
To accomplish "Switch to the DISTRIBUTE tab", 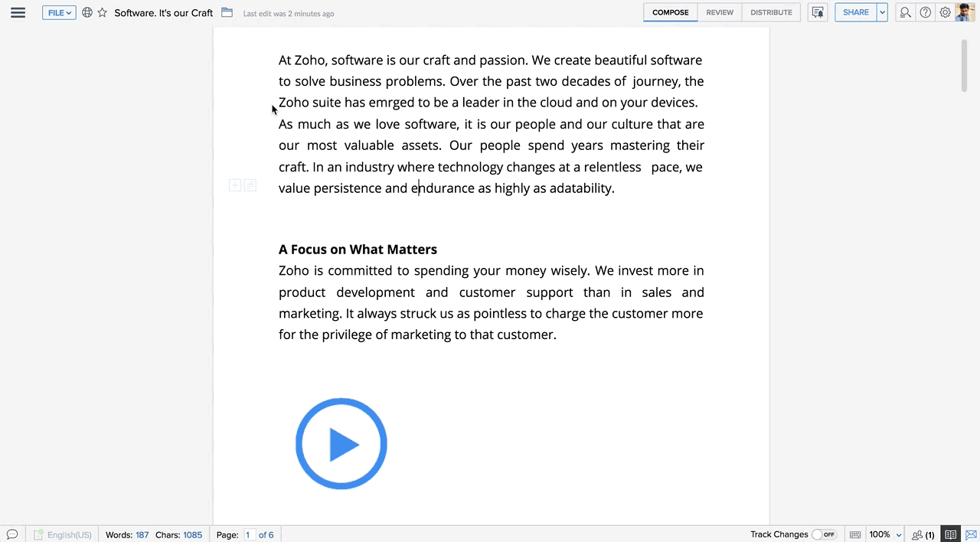I will 771,12.
